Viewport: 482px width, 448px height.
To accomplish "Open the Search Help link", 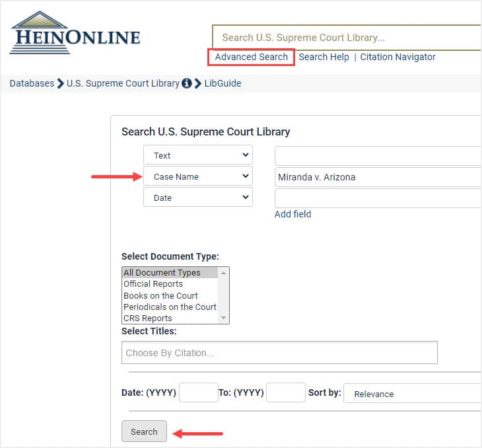I will 324,57.
